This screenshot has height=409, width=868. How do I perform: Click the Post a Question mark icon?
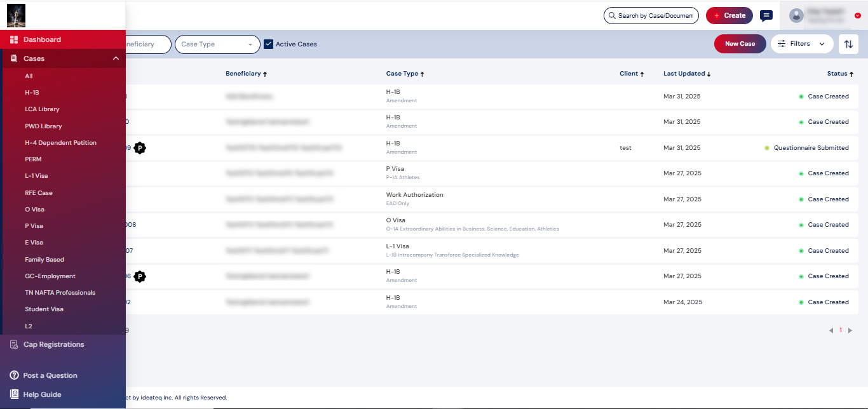[14, 375]
